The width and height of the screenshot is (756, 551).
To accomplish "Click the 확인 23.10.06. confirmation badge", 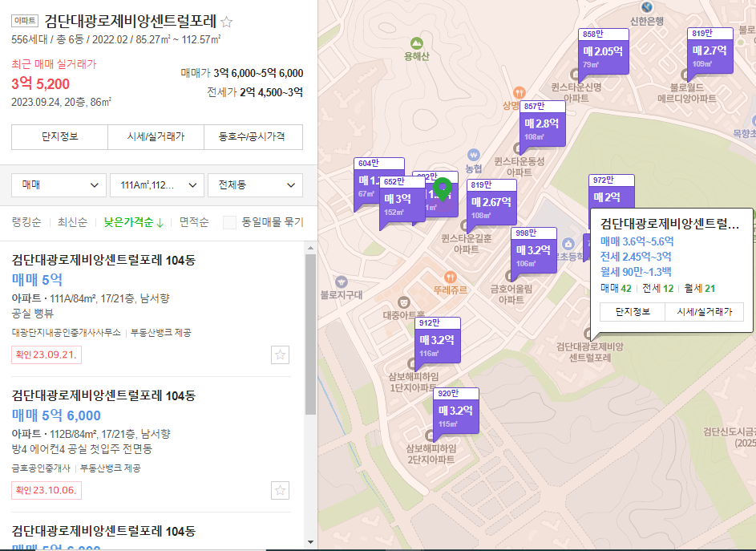I will coord(46,490).
